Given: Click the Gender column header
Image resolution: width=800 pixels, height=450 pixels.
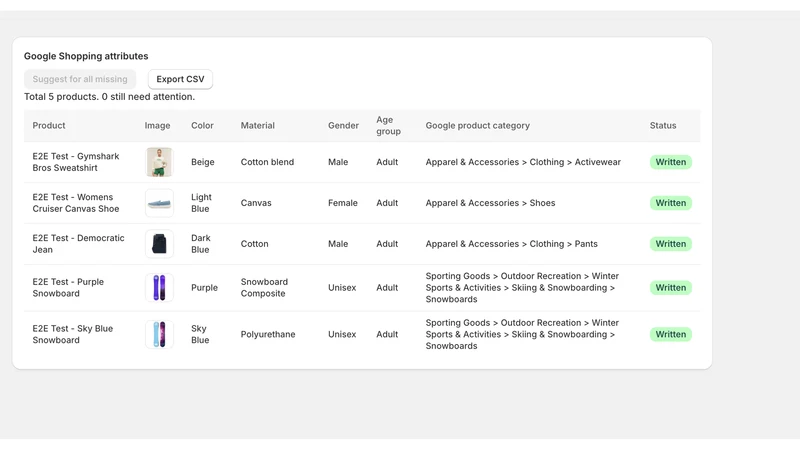Looking at the screenshot, I should point(343,126).
